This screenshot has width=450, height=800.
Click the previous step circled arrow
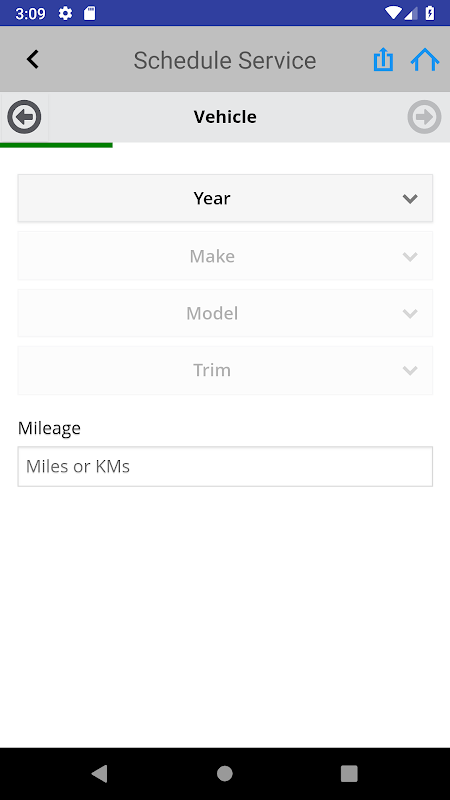click(24, 117)
